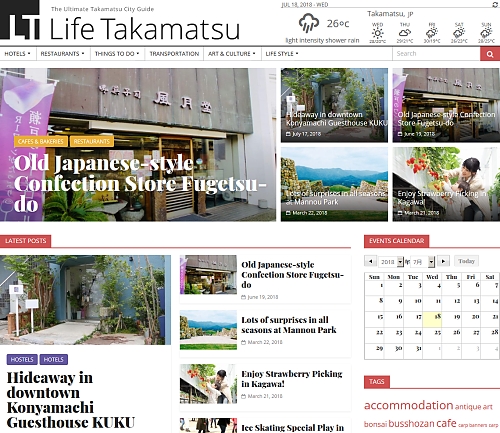Viewport: 500px width, 433px height.
Task: Expand the Restaurants menu
Action: (x=62, y=54)
